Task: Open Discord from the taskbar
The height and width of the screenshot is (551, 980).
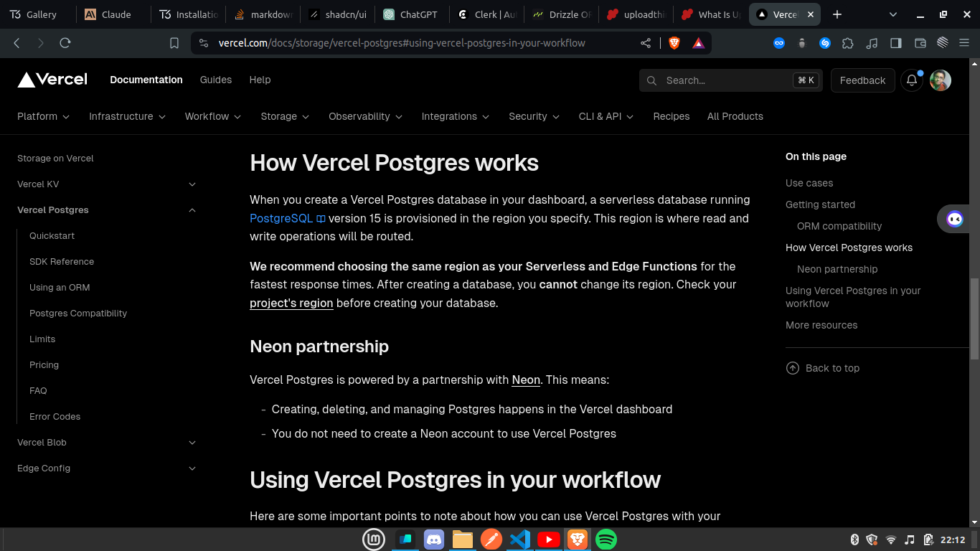Action: 434,540
